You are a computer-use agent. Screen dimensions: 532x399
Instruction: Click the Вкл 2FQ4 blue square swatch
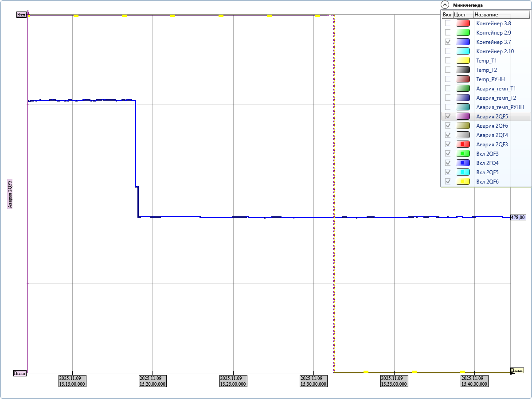point(463,163)
